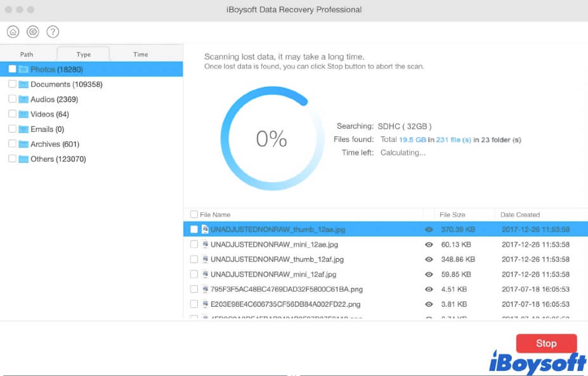The height and width of the screenshot is (376, 588).
Task: Open the Help question mark icon
Action: (x=53, y=32)
